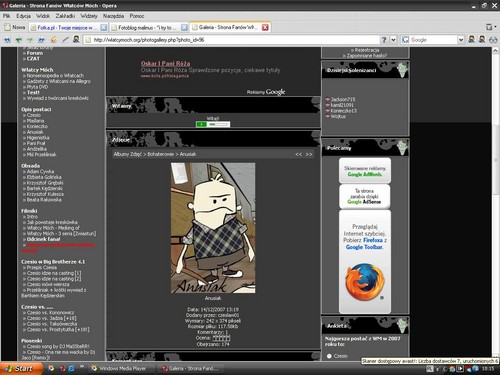
Task: Click the face icon left of address bar
Action: 76,39
